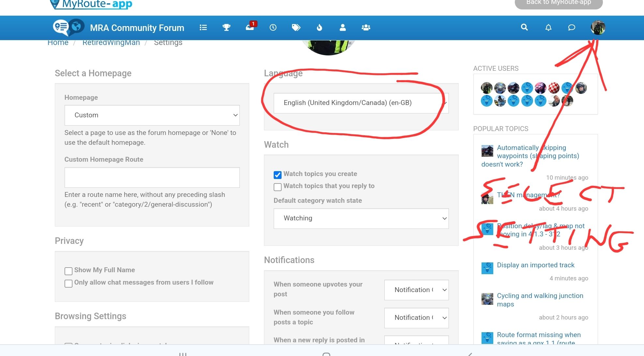This screenshot has height=356, width=644.
Task: Click the 'about 2 hours ago' timestamp
Action: point(563,318)
